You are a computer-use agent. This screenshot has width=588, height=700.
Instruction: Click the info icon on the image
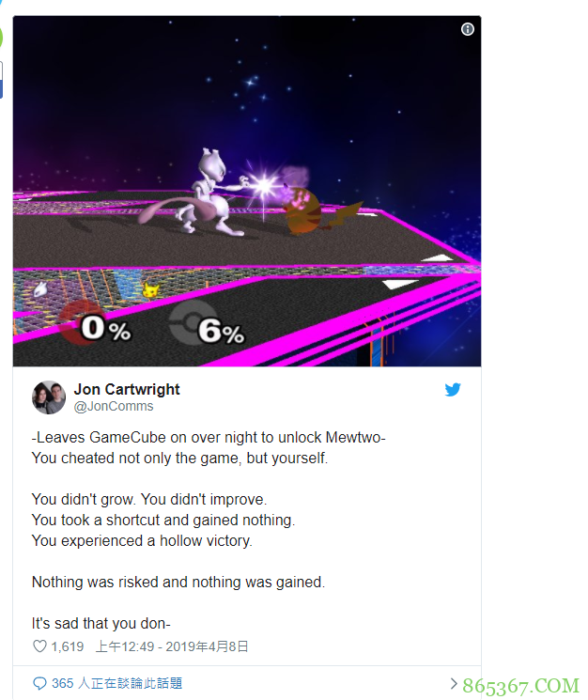pyautogui.click(x=467, y=29)
